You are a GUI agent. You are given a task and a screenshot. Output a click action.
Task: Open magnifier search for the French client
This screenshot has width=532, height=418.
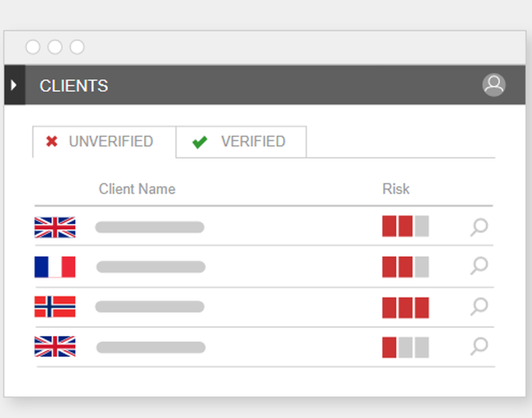coord(479,266)
